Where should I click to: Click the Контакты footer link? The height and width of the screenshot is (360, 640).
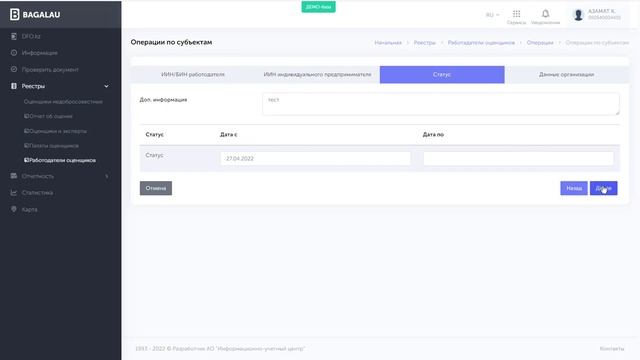pyautogui.click(x=612, y=349)
